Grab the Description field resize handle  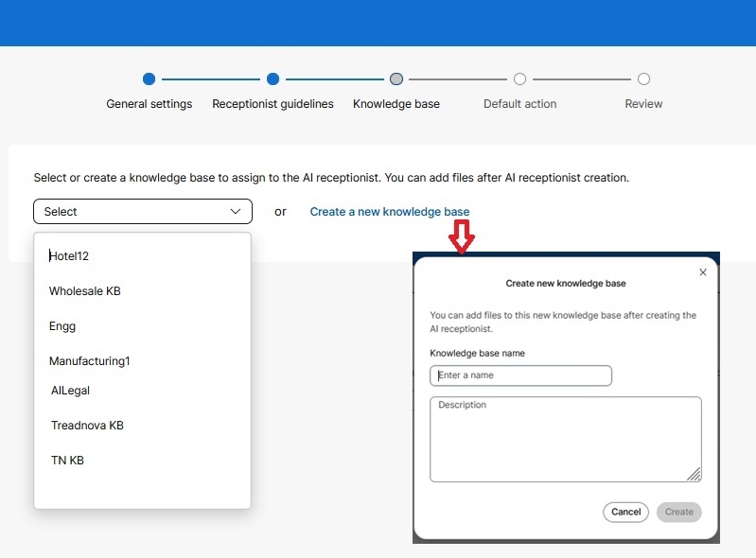[694, 475]
